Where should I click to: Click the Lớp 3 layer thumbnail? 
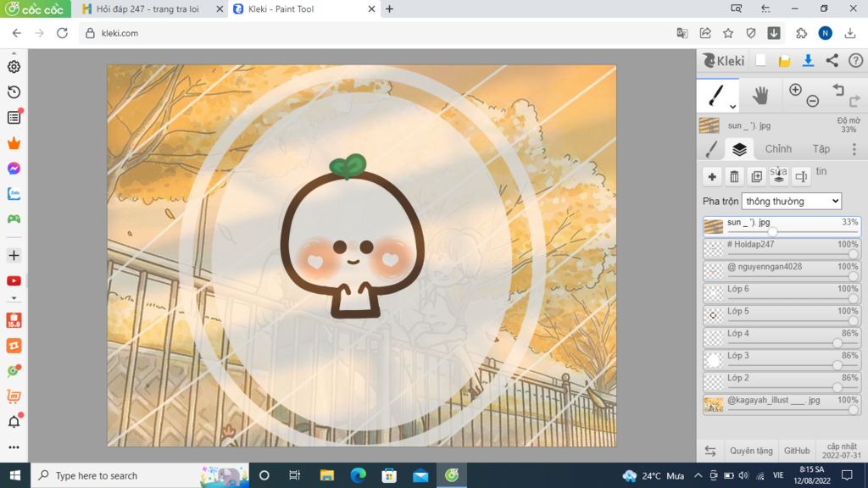[714, 360]
